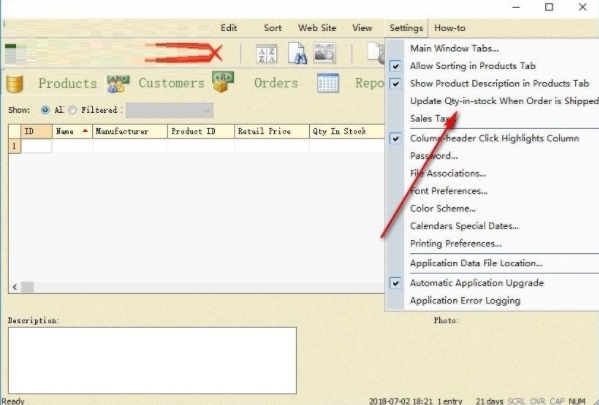Viewport: 599px width, 405px height.
Task: Click the Customers people icon
Action: click(118, 84)
